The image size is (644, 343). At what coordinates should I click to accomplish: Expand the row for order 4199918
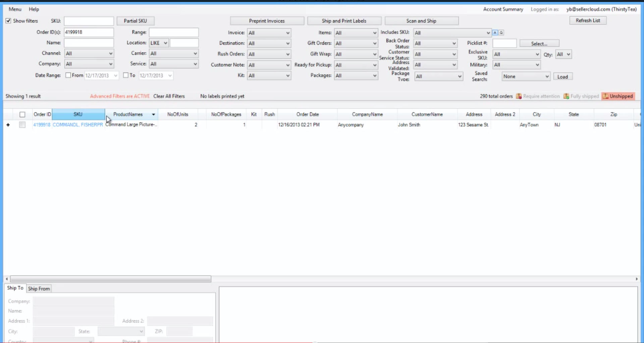(x=8, y=125)
